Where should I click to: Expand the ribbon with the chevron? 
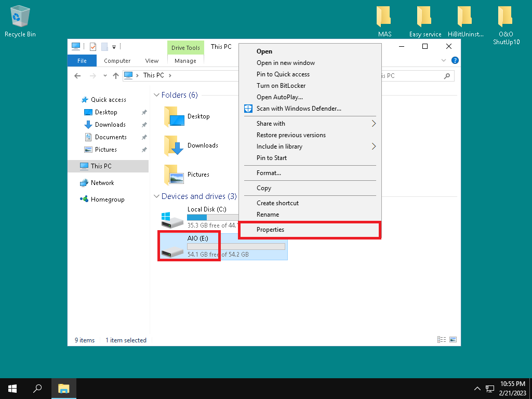(x=444, y=61)
